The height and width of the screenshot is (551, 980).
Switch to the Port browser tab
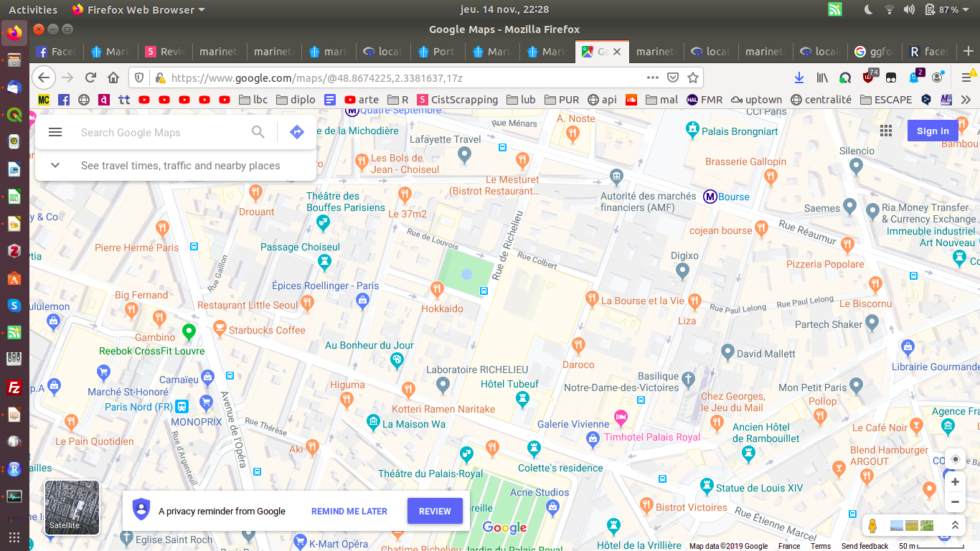coord(437,52)
